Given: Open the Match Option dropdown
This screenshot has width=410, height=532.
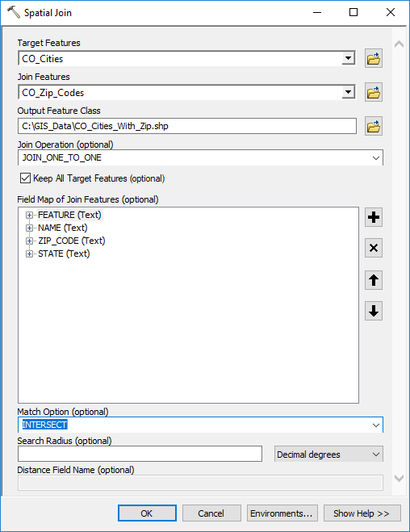Looking at the screenshot, I should point(376,425).
